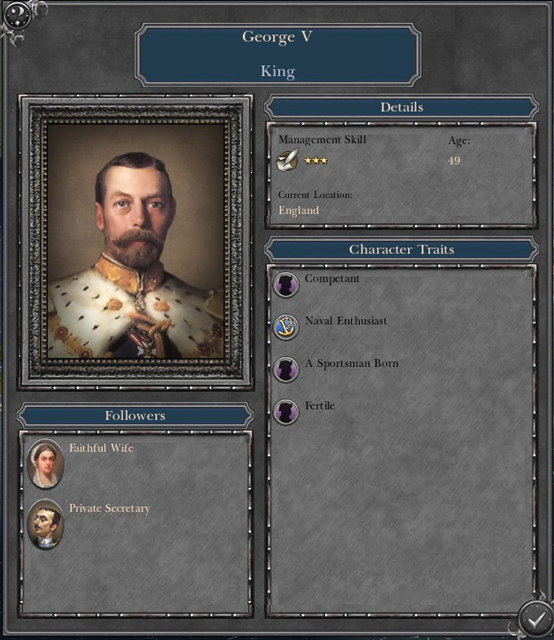Click the George V king portrait

tap(136, 242)
